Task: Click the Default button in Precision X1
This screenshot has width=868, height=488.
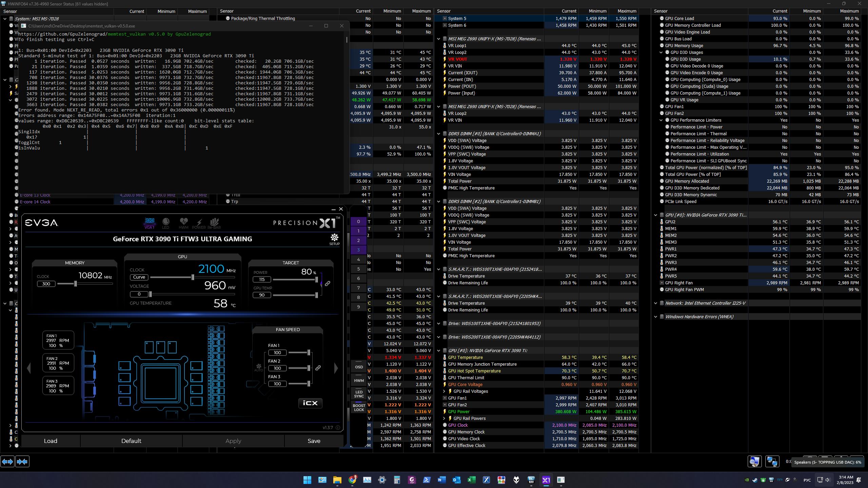Action: 131,441
